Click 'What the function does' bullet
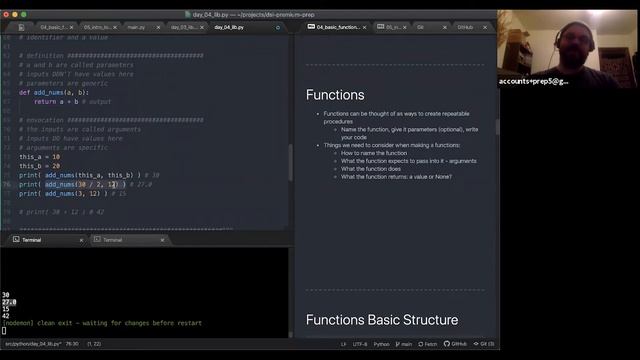Viewport: 640px width, 360px height. tap(371, 169)
